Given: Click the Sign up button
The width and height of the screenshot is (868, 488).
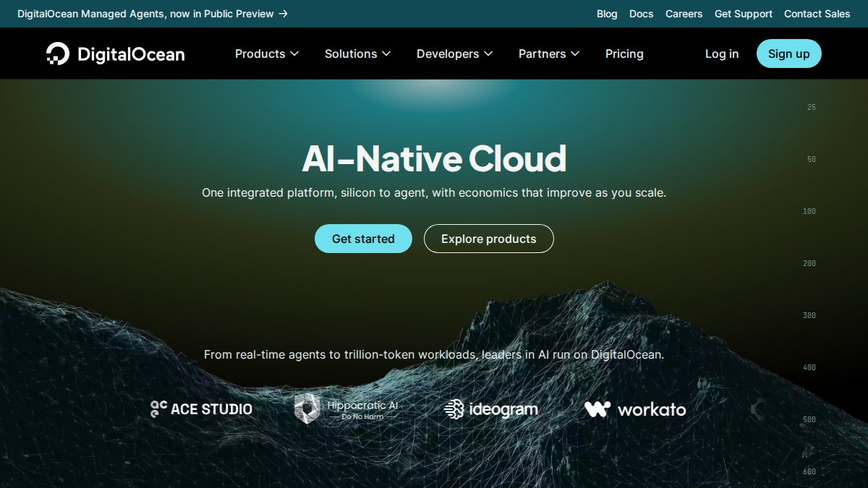Looking at the screenshot, I should (789, 53).
